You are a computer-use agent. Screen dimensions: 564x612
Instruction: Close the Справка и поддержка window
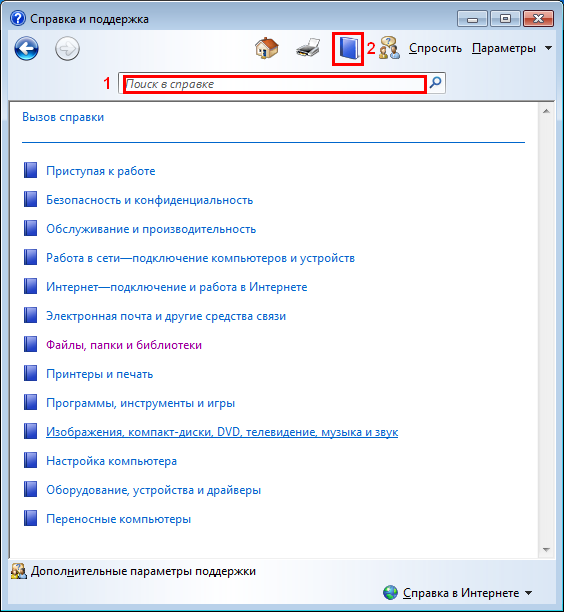(539, 18)
